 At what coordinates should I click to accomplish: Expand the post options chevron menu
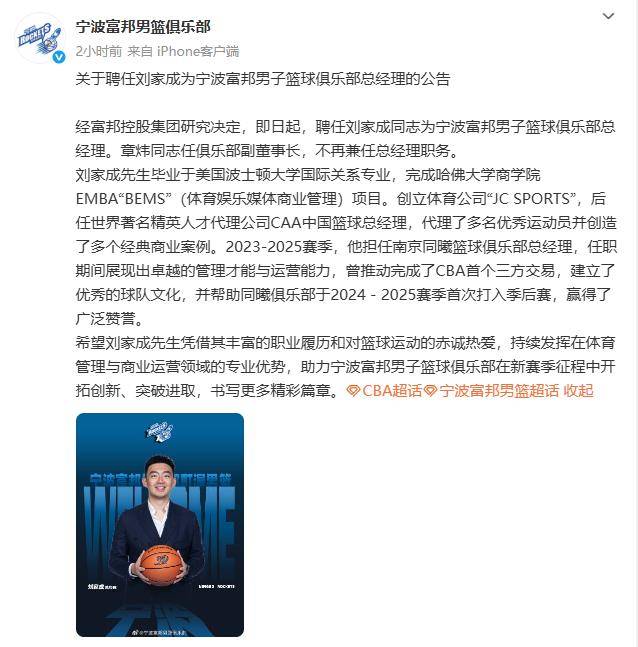point(608,16)
